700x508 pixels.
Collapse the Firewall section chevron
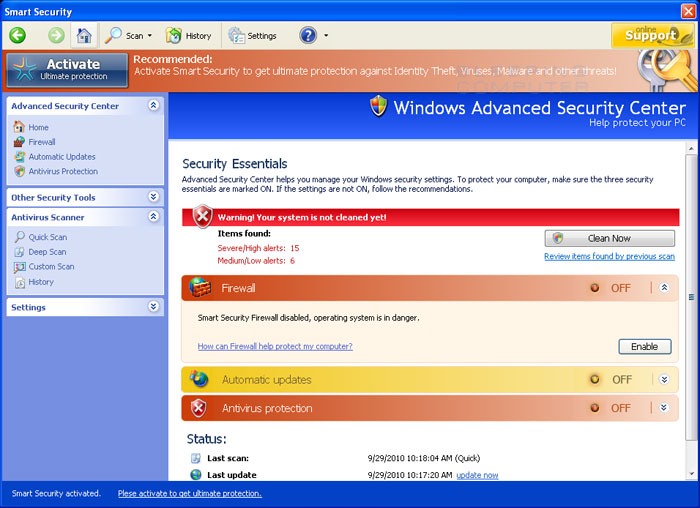(664, 287)
